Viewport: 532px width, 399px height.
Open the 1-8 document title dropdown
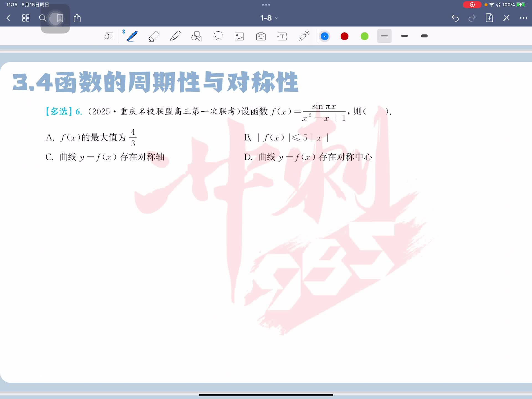coord(268,18)
